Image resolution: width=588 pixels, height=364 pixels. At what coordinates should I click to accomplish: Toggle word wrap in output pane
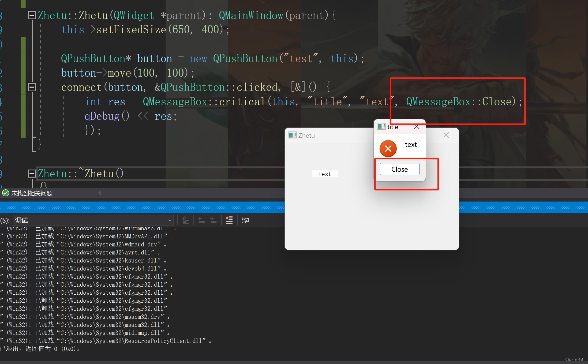[x=245, y=220]
